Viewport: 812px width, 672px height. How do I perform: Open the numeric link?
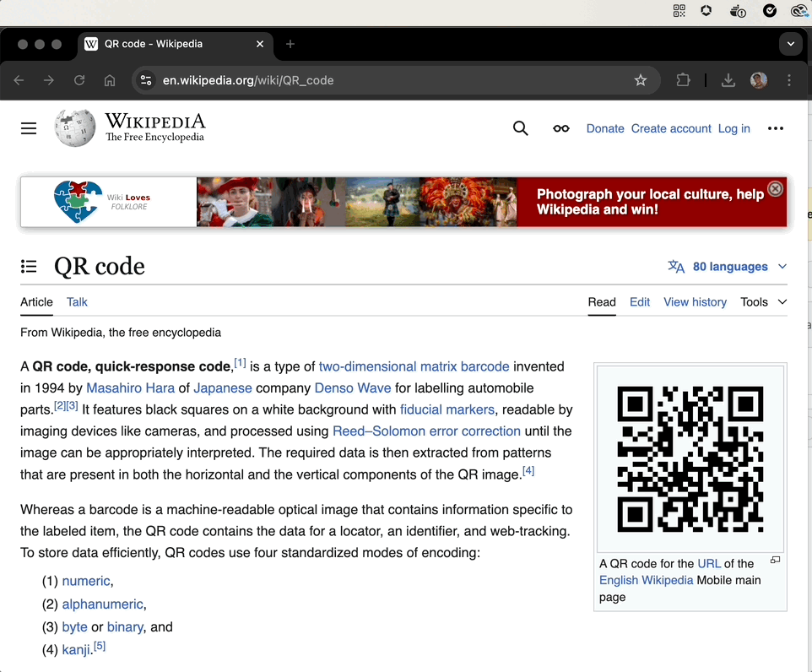tap(86, 581)
